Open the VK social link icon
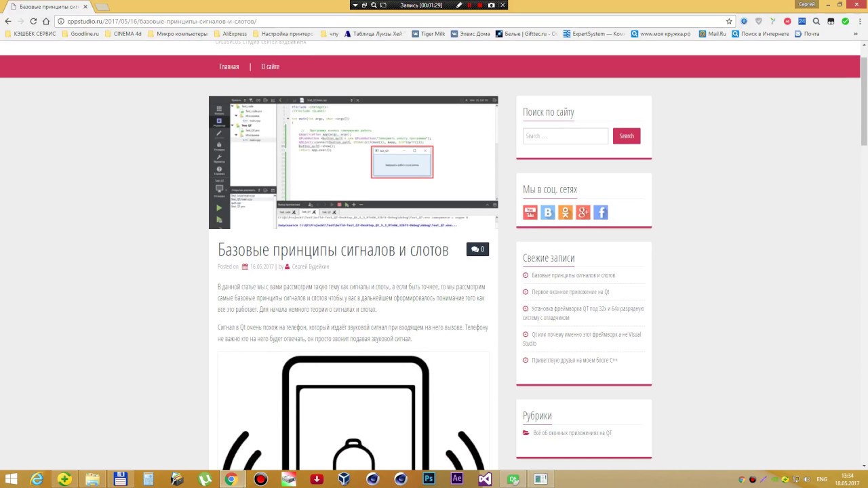 point(548,212)
